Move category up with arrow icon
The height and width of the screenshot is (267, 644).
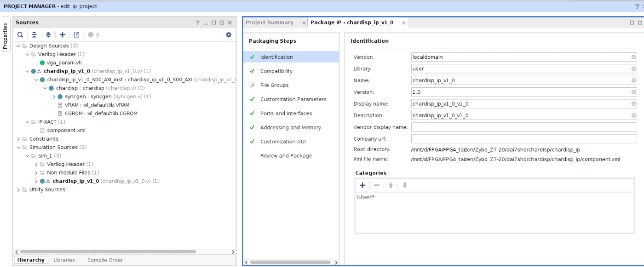391,185
